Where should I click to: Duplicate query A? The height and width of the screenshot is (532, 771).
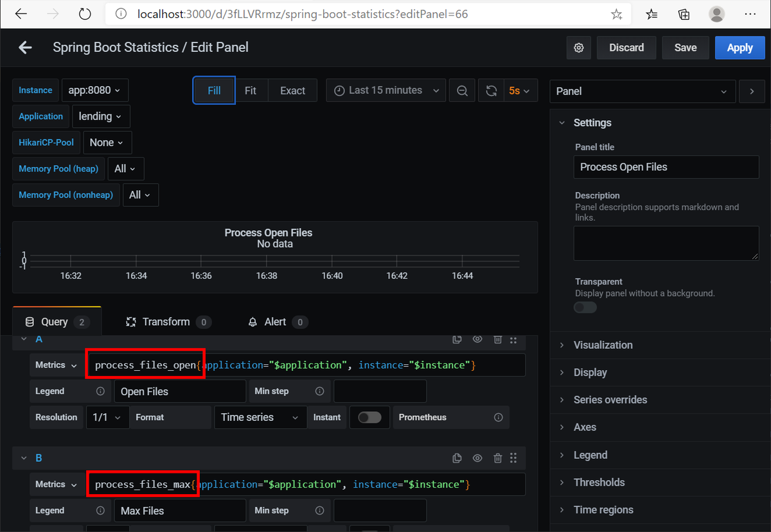tap(457, 339)
